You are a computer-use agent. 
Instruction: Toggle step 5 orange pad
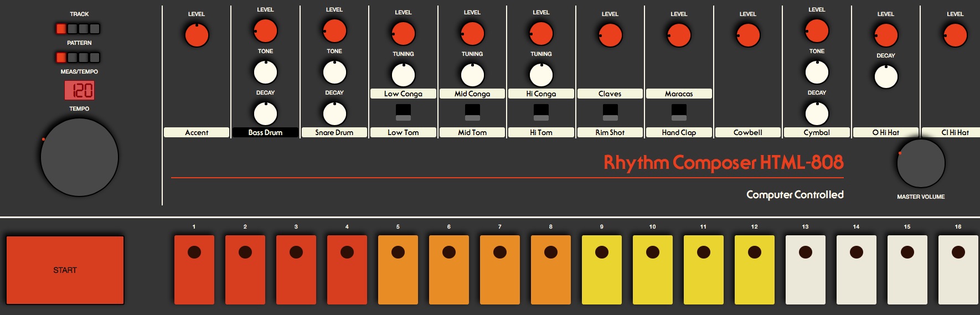pyautogui.click(x=398, y=270)
